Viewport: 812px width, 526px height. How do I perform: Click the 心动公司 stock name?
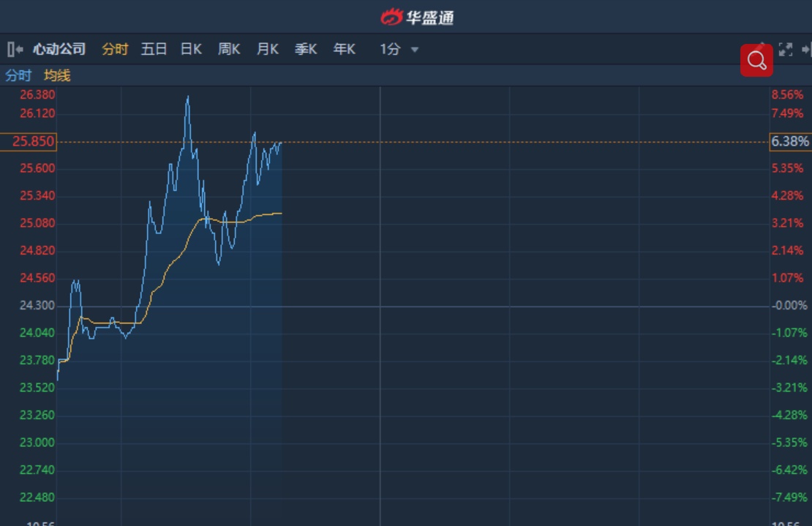[x=59, y=49]
